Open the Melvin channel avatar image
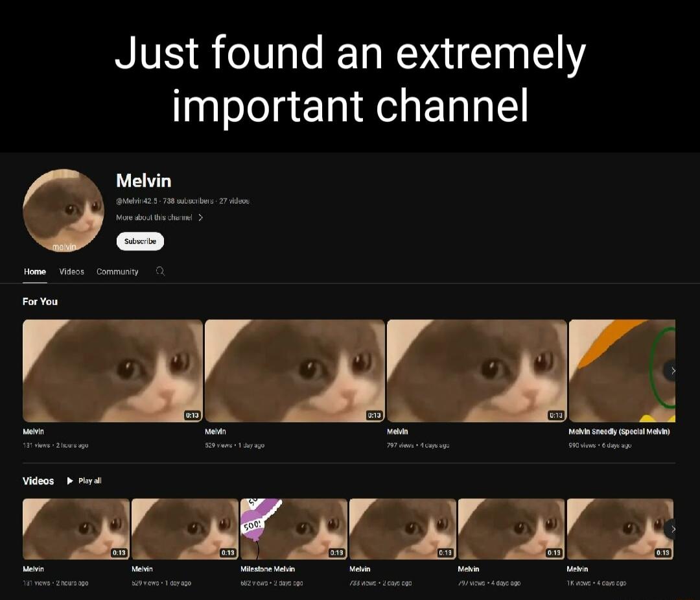Screen dimensions: 700x600 (64, 210)
